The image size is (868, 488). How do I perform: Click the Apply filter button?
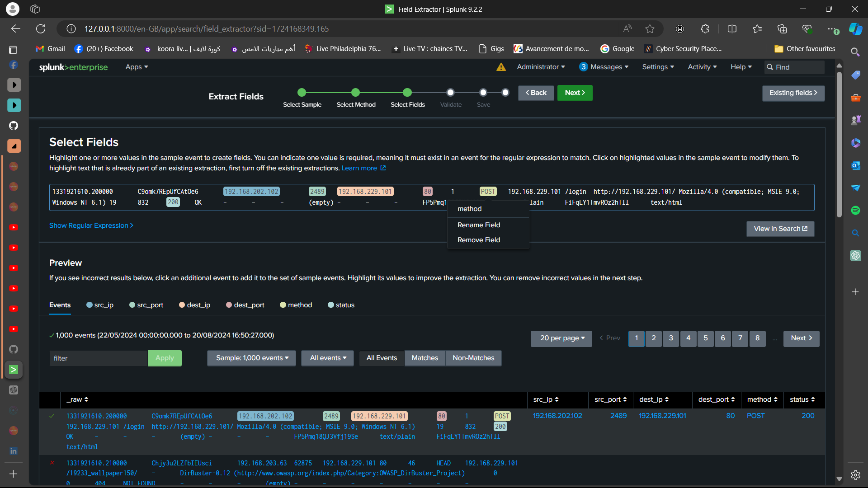coord(165,358)
